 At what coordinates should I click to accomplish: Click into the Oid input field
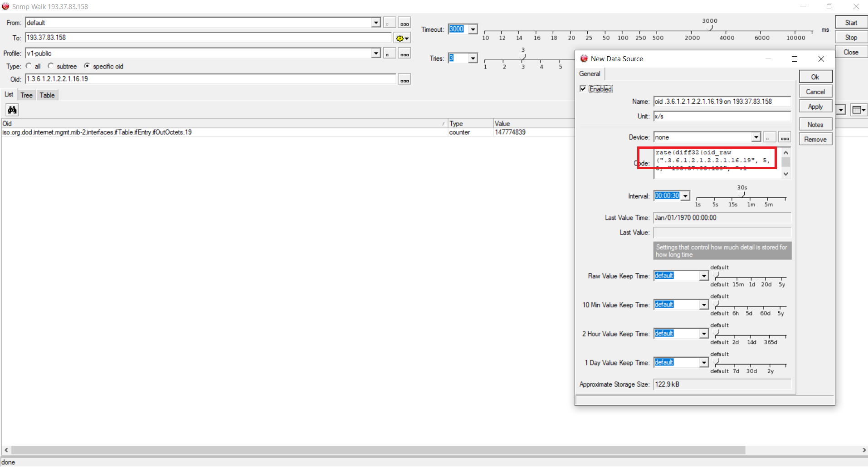click(x=211, y=79)
